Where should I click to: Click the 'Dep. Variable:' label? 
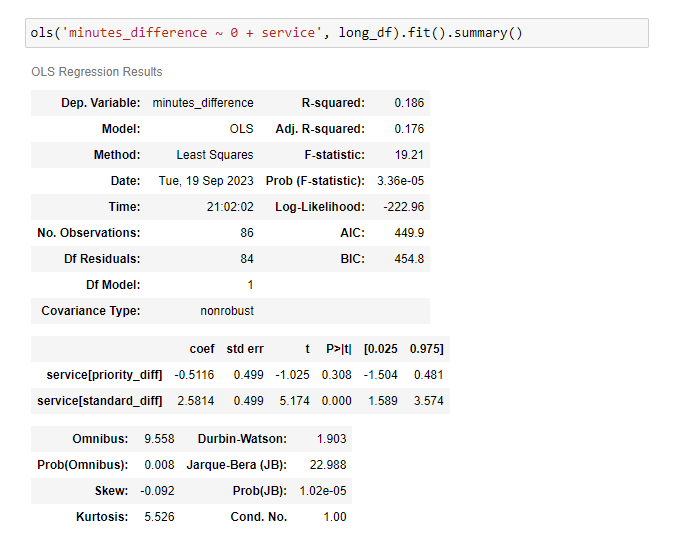pos(100,103)
